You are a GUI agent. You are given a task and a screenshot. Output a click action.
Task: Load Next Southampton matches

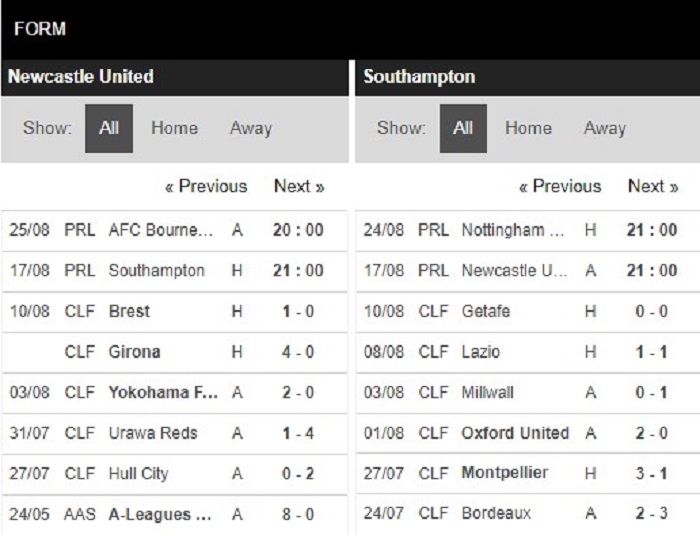[x=653, y=186]
